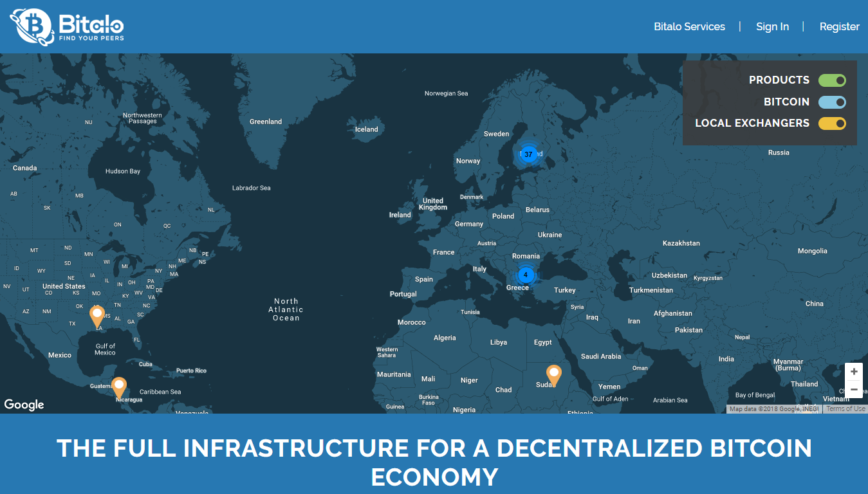The width and height of the screenshot is (868, 494).
Task: Zoom out the map with minus button
Action: tap(854, 389)
